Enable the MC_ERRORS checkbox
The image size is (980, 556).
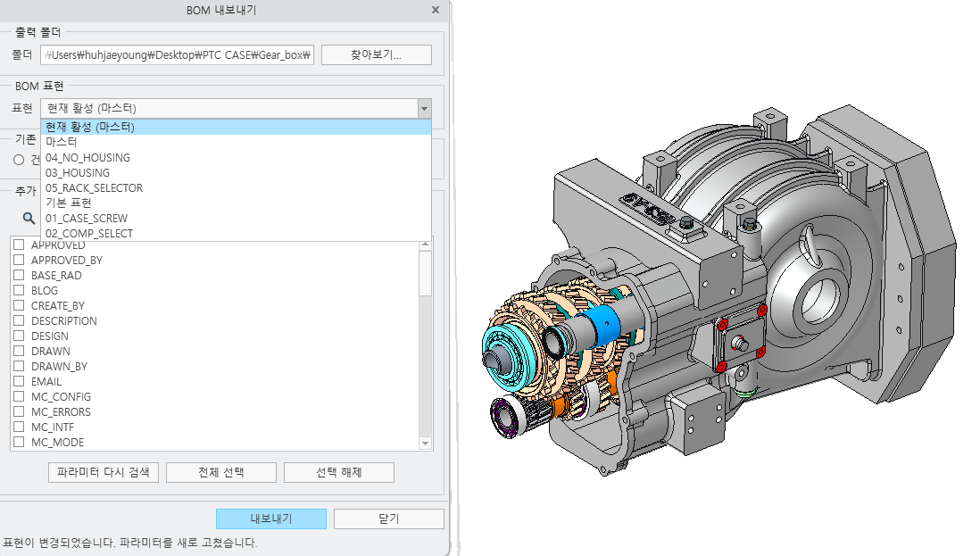19,411
